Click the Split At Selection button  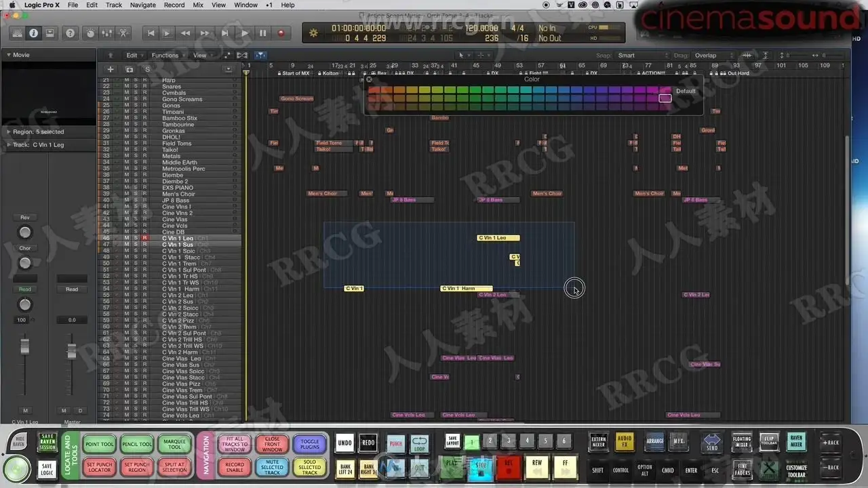[x=174, y=468]
